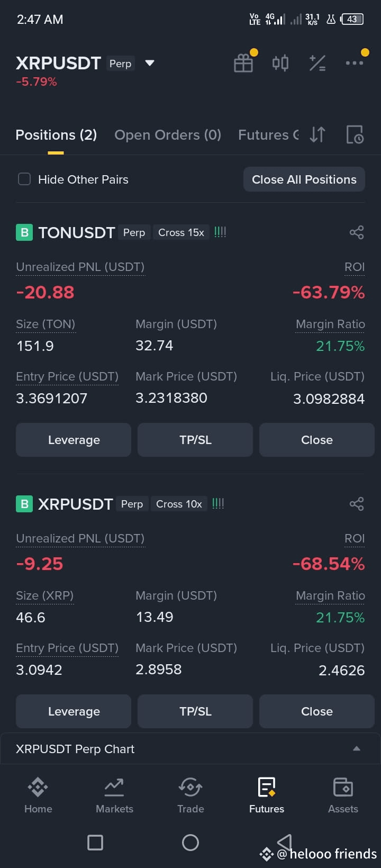Image resolution: width=381 pixels, height=868 pixels.
Task: Close the XRPUSDT position
Action: point(317,711)
